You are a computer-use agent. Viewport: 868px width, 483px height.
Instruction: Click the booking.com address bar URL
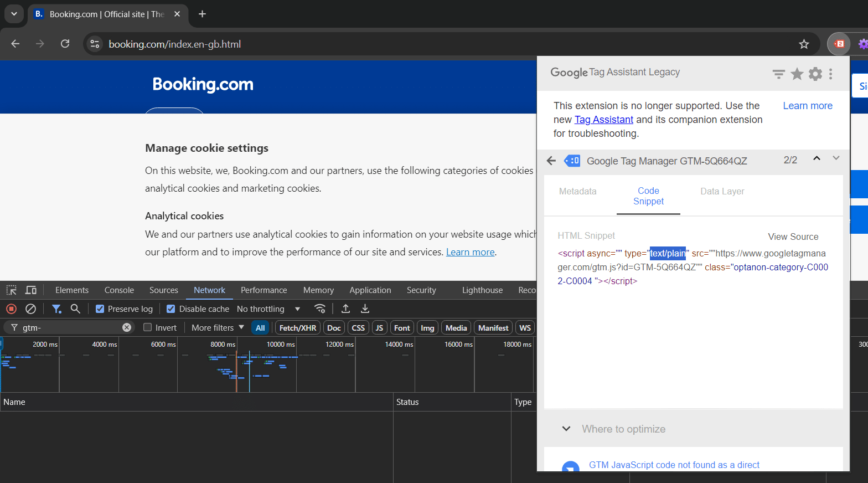(174, 44)
